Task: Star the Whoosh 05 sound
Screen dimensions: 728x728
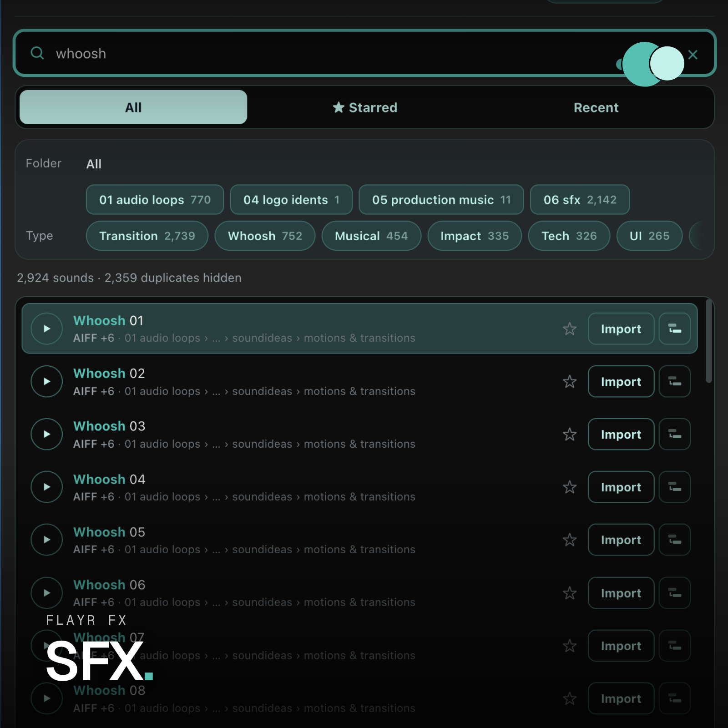Action: tap(570, 540)
